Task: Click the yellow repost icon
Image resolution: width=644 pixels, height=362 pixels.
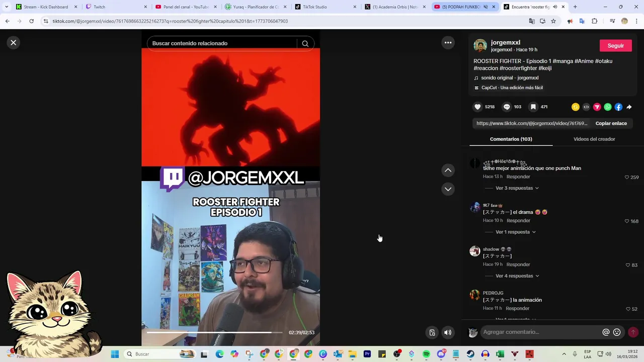Action: [576, 107]
